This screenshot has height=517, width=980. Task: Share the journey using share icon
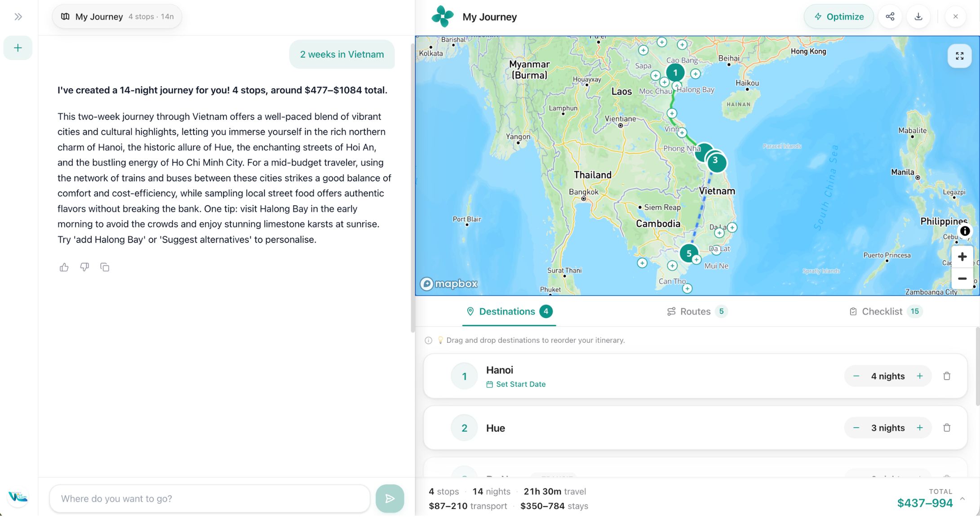tap(890, 17)
